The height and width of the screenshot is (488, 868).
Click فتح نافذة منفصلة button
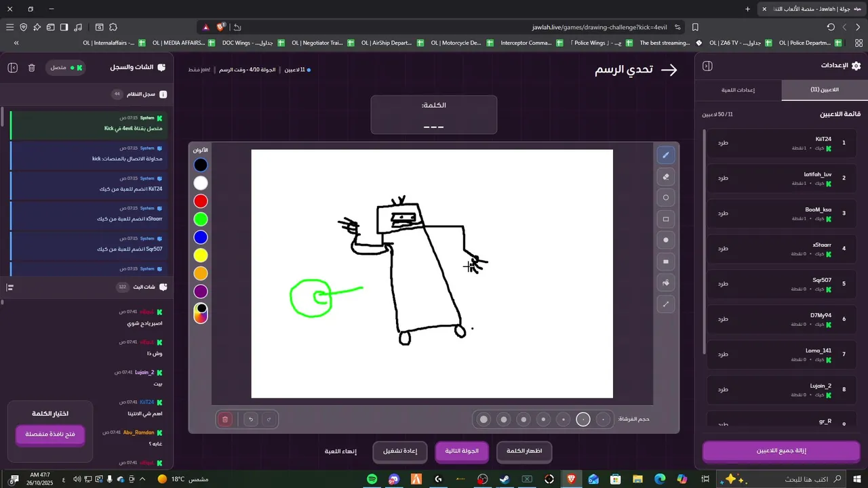click(x=50, y=434)
